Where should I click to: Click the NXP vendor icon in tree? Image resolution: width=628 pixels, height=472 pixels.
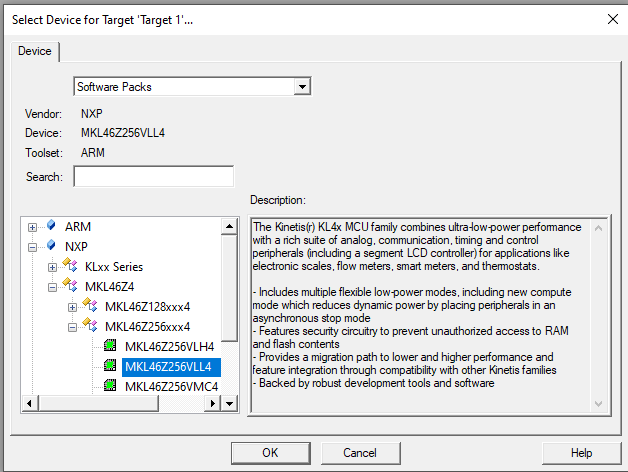pos(51,246)
